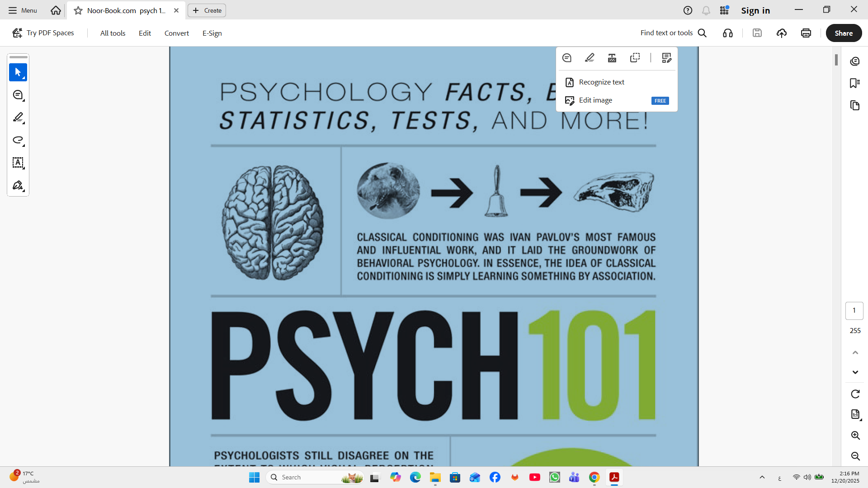Open the Bookmarks panel icon
This screenshot has width=868, height=488.
[854, 83]
